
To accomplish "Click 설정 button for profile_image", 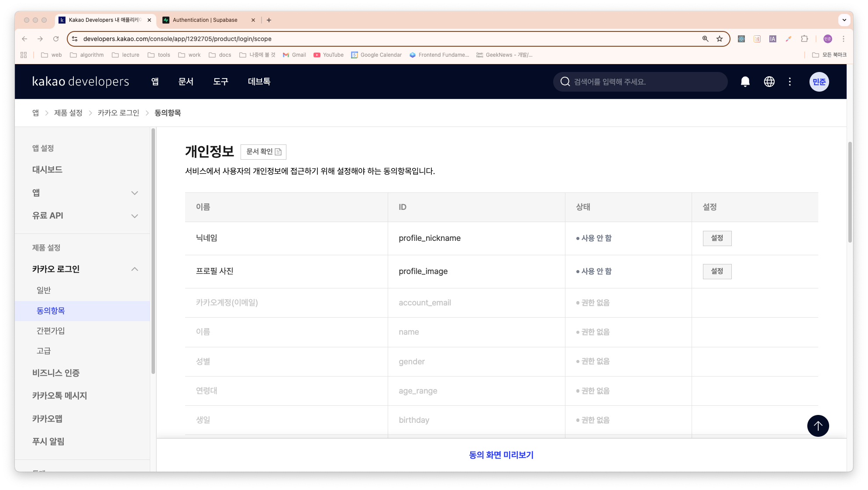I will (716, 271).
